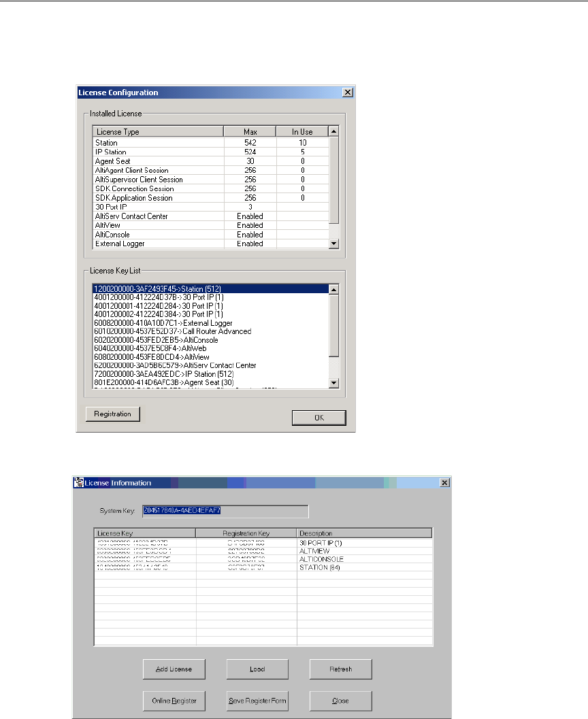Image resolution: width=588 pixels, height=719 pixels.
Task: Click the Registration Key column header
Action: (246, 533)
